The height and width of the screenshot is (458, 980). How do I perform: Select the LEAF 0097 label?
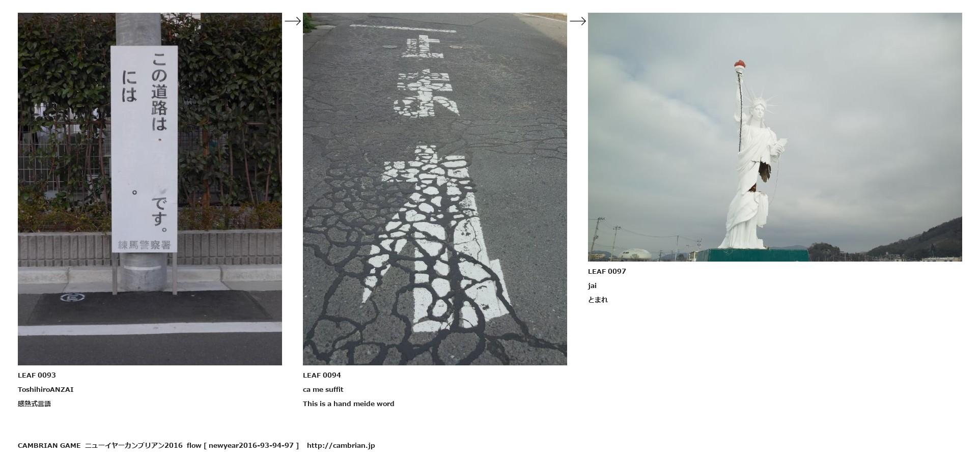coord(607,271)
